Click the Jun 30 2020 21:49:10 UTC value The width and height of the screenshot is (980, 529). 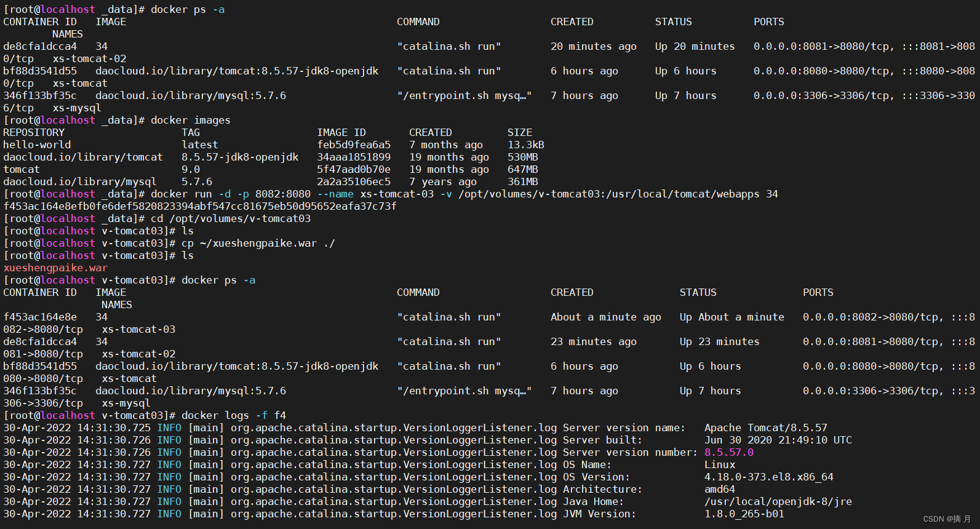click(778, 440)
